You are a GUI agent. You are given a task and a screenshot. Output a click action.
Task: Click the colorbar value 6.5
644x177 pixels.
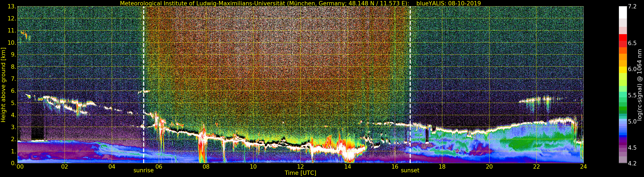[x=632, y=43]
